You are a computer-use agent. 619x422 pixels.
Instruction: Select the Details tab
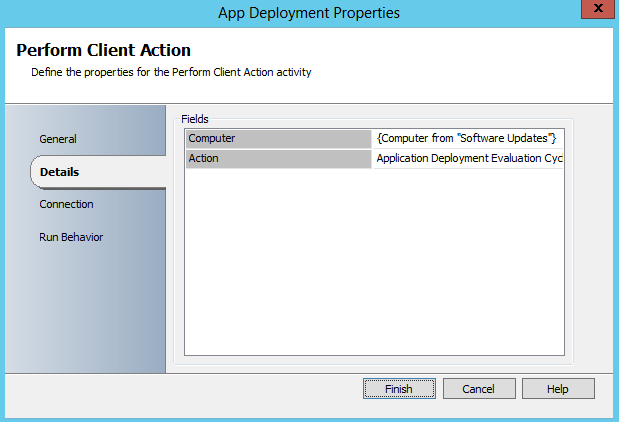pyautogui.click(x=60, y=172)
